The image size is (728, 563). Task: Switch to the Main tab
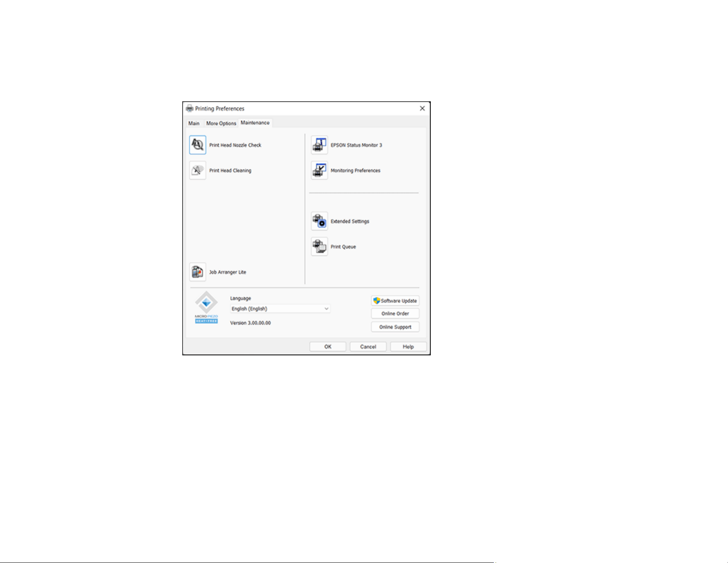point(194,123)
